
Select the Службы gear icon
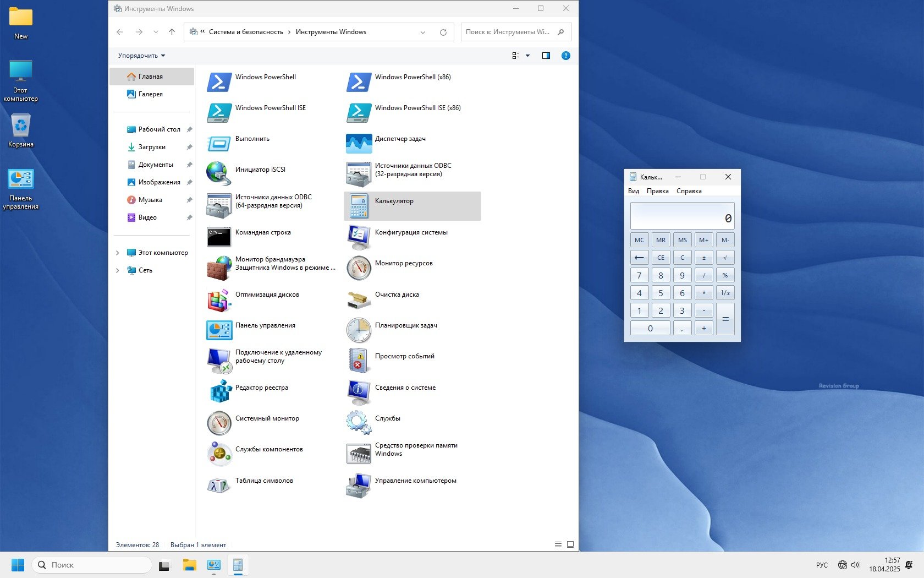point(359,423)
